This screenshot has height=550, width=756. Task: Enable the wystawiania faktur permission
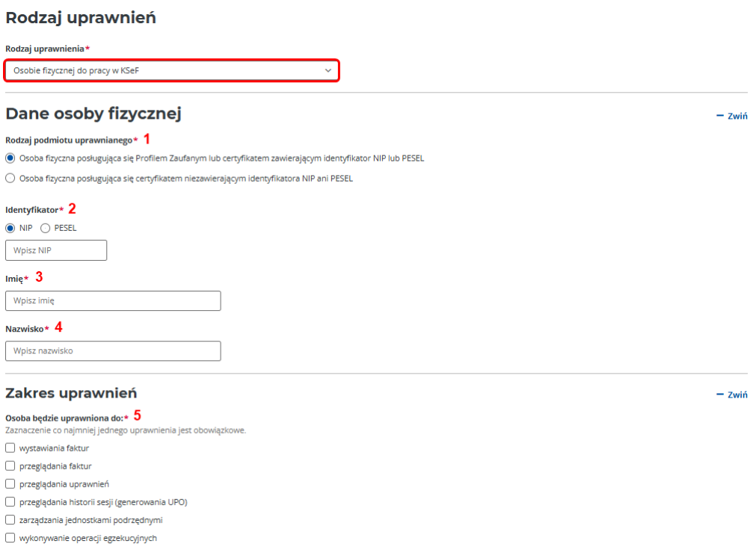[x=10, y=448]
